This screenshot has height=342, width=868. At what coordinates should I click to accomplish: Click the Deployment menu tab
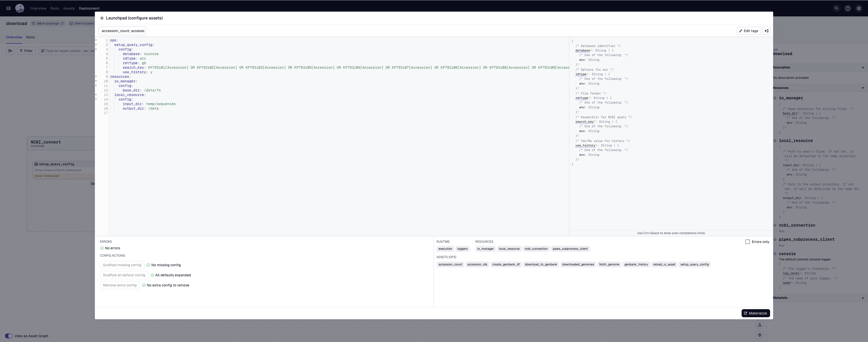pos(89,8)
